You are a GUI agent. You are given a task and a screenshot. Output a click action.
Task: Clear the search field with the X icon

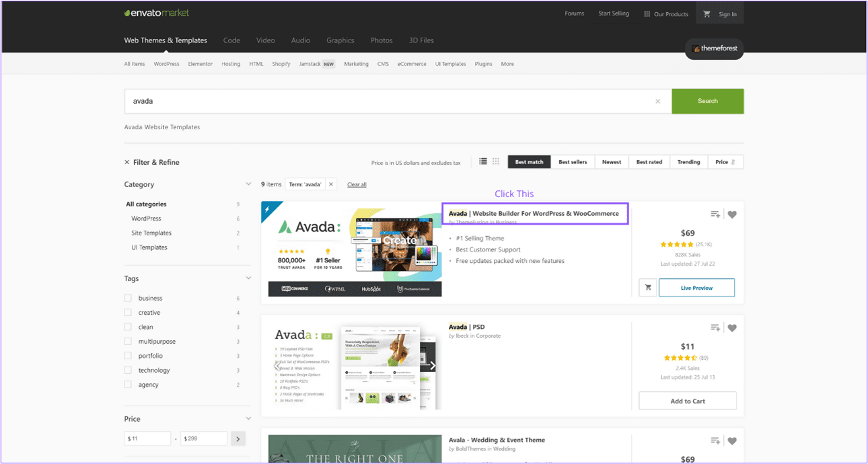pos(658,102)
